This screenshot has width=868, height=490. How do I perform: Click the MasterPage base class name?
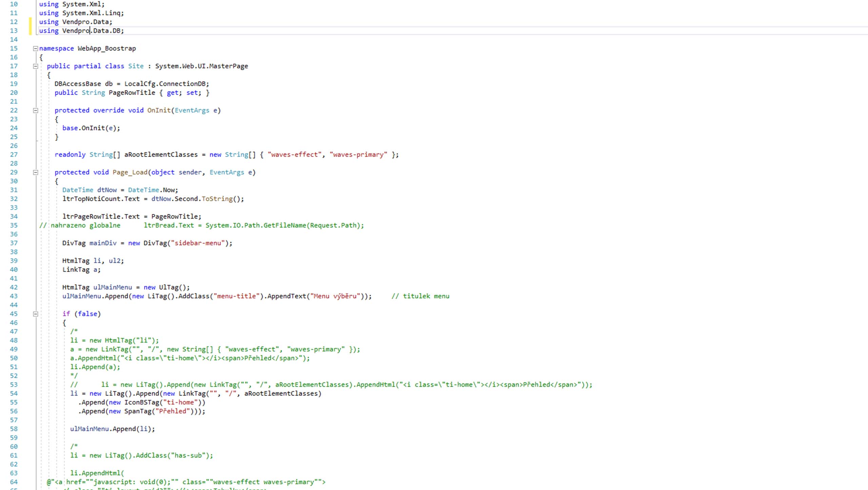[x=228, y=66]
